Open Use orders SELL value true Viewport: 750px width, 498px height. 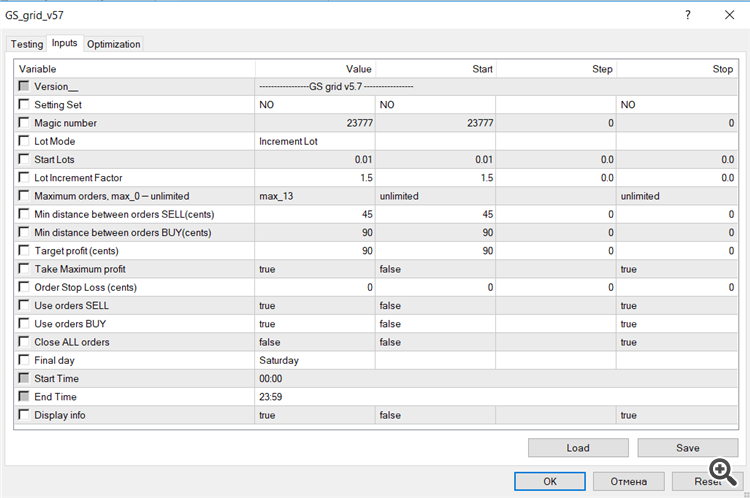[315, 305]
